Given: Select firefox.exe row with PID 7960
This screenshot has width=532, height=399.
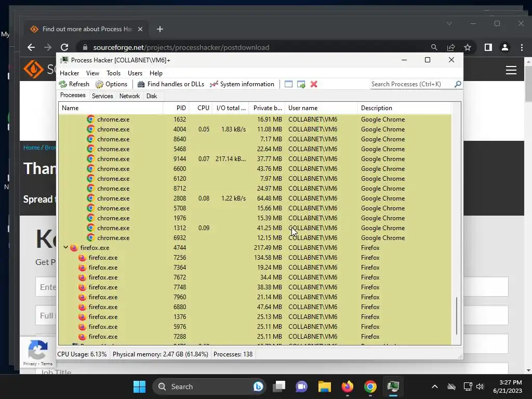Looking at the screenshot, I should point(255,297).
